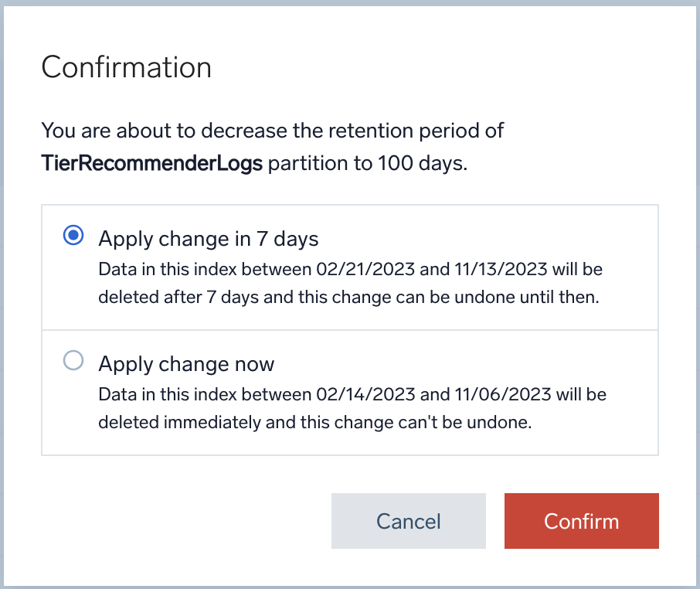The image size is (700, 589).
Task: Select the grey Cancel control
Action: (x=408, y=521)
